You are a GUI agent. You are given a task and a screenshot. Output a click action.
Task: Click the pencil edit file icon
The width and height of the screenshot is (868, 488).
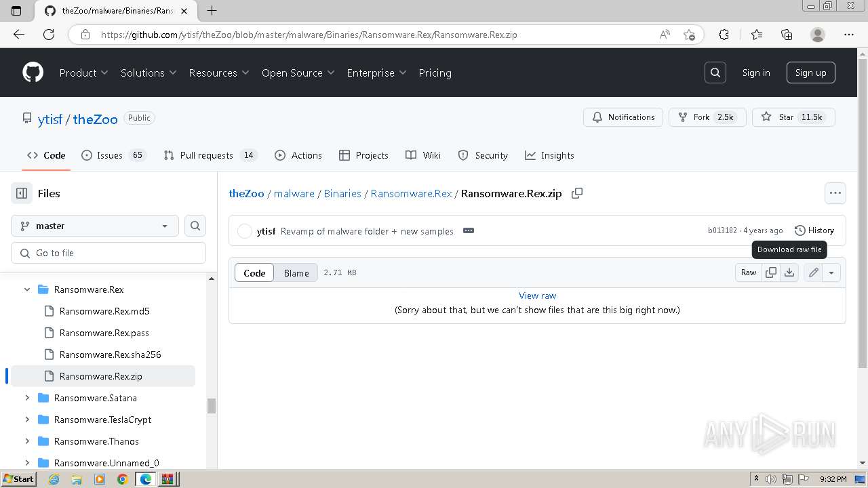813,272
